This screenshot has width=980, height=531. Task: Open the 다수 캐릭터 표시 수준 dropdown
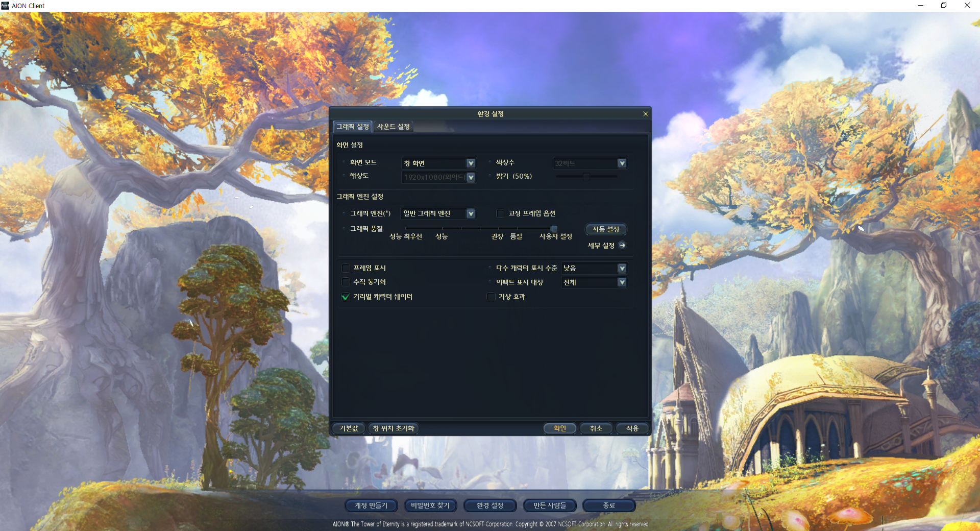[x=594, y=268]
